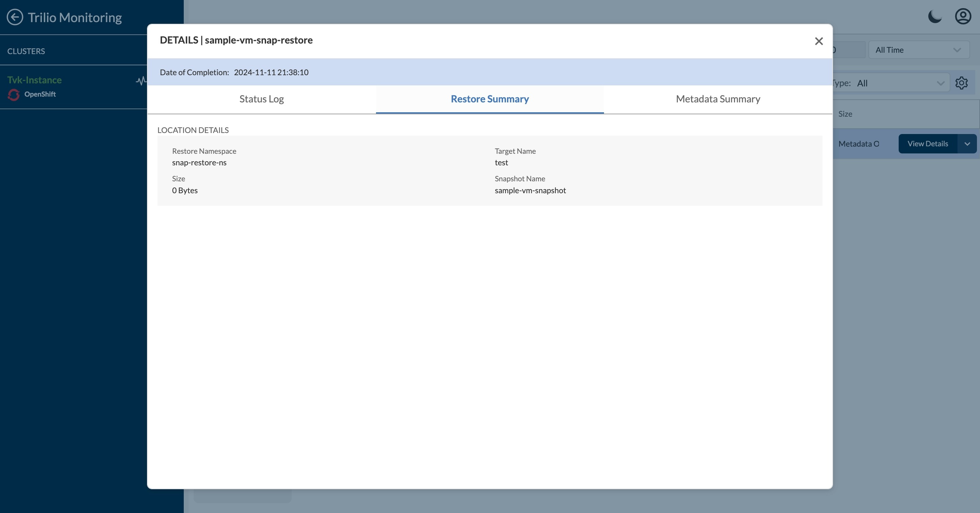Select the Restore Summary tab

pyautogui.click(x=490, y=99)
